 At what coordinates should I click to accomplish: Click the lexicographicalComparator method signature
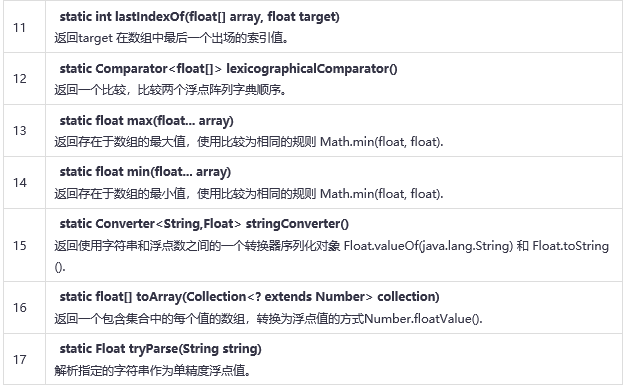pyautogui.click(x=228, y=69)
